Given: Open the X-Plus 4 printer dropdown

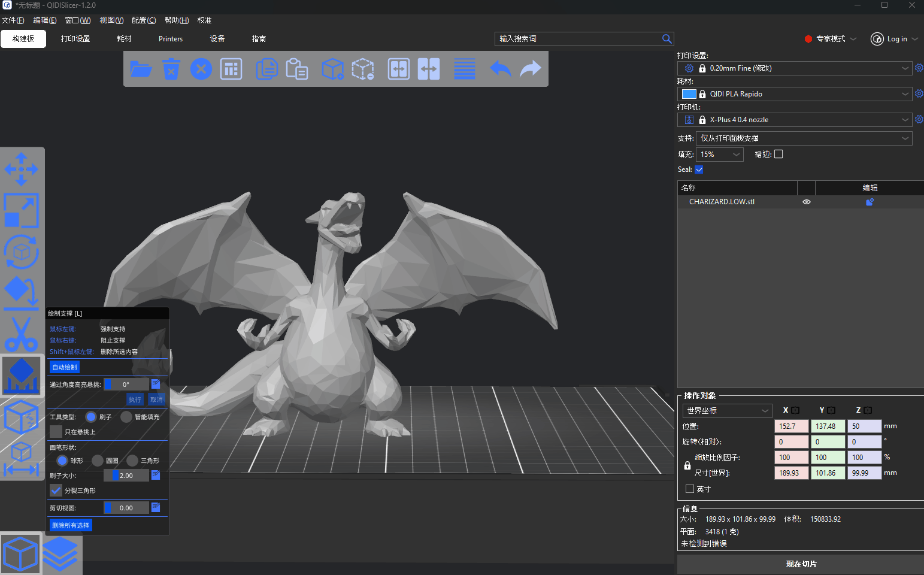Looking at the screenshot, I should click(795, 120).
